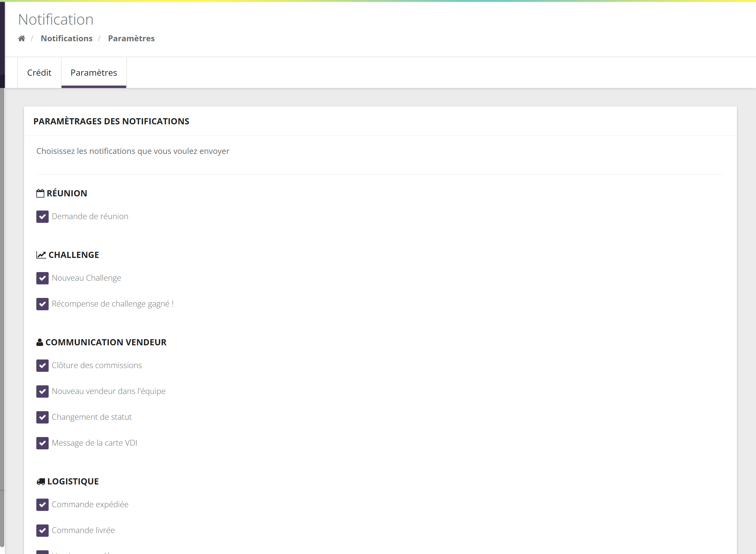Click the truck icon beside LOGISTIQUE

pos(41,482)
